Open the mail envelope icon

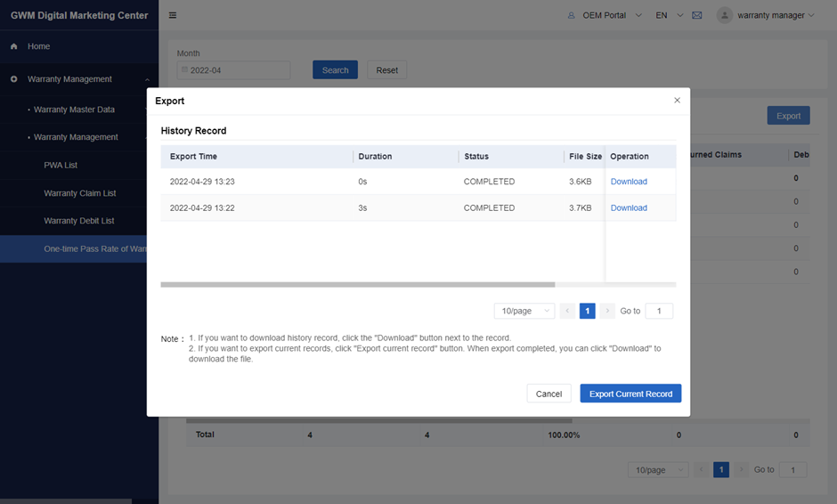click(x=696, y=15)
